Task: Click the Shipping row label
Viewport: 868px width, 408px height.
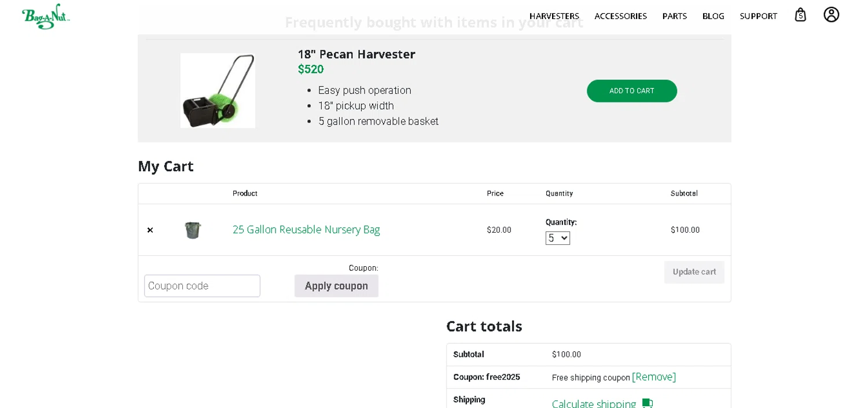Action: click(x=469, y=399)
